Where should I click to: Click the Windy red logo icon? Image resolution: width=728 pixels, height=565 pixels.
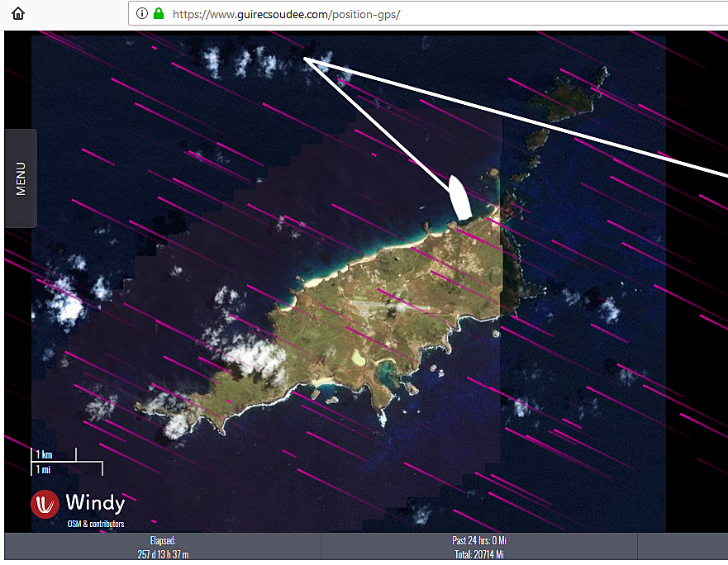45,504
